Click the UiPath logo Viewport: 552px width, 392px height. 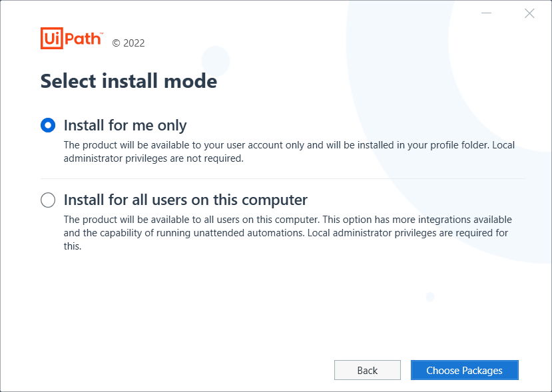70,38
